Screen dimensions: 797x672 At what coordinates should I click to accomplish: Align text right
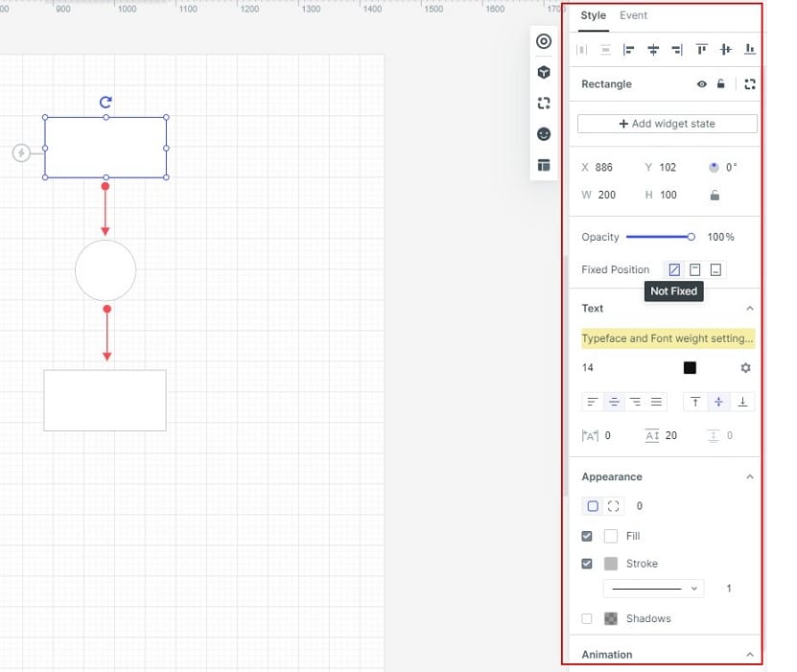pos(635,403)
